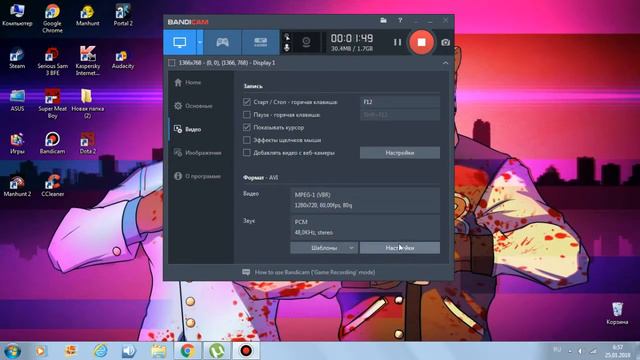Viewport: 640px width, 360px height.
Task: Click the pause hotkey field
Action: (400, 115)
